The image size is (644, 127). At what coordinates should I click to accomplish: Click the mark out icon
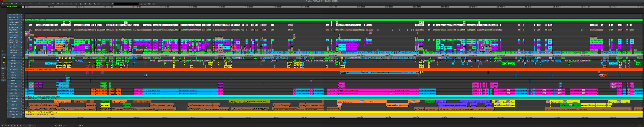coord(81,4)
